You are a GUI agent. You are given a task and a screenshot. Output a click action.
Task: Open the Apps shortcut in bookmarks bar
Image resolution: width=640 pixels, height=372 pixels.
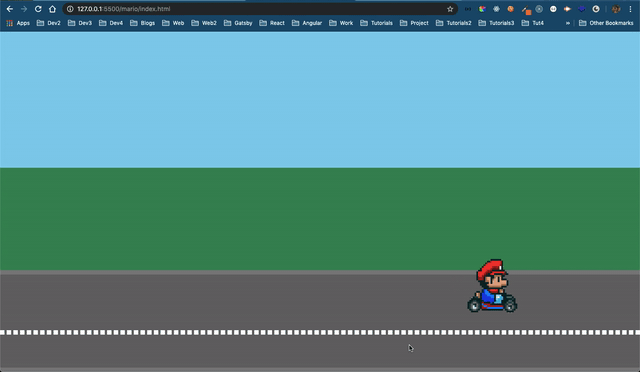coord(18,23)
